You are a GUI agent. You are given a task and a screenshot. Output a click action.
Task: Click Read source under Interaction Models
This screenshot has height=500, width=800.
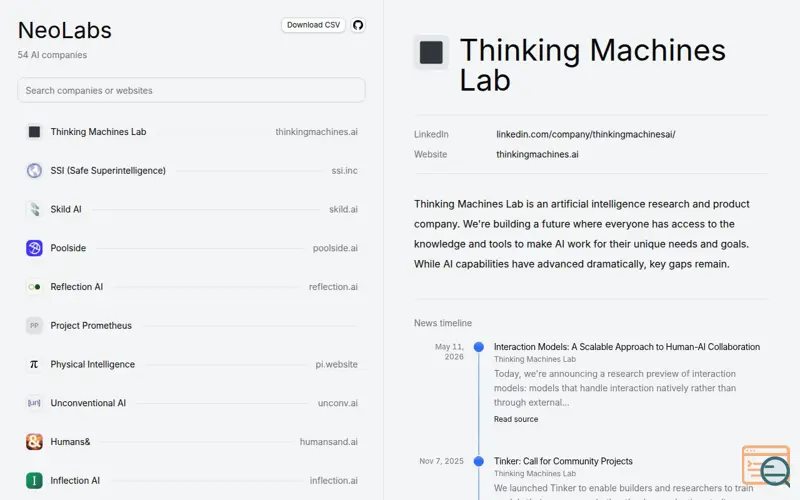(516, 419)
